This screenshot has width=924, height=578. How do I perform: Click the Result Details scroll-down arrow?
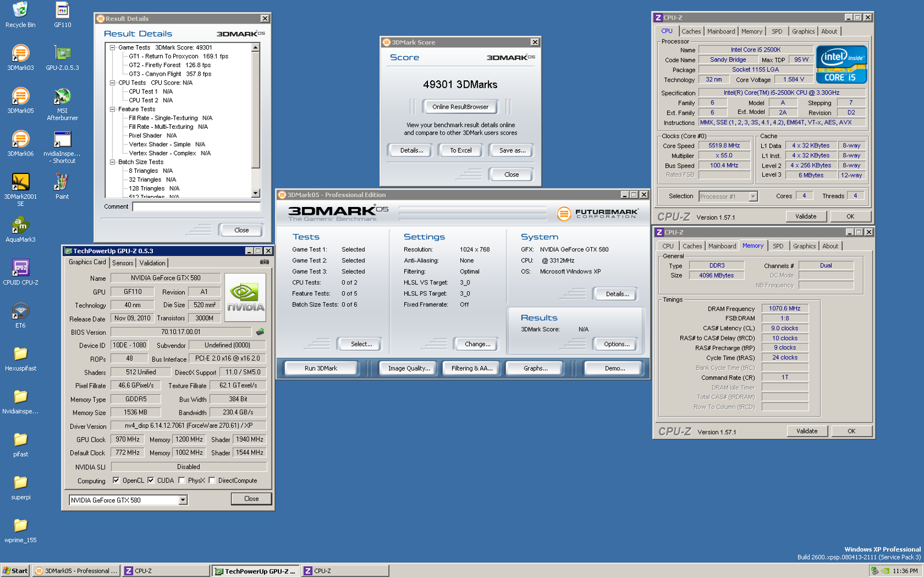coord(256,194)
